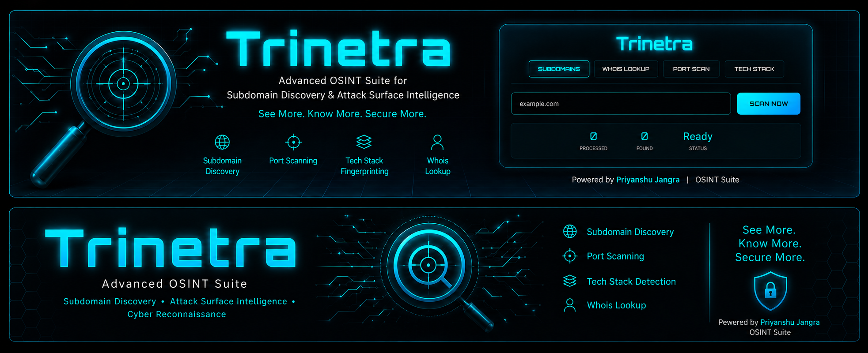The height and width of the screenshot is (353, 868).
Task: Switch to the TECH STACK tab
Action: tap(754, 69)
